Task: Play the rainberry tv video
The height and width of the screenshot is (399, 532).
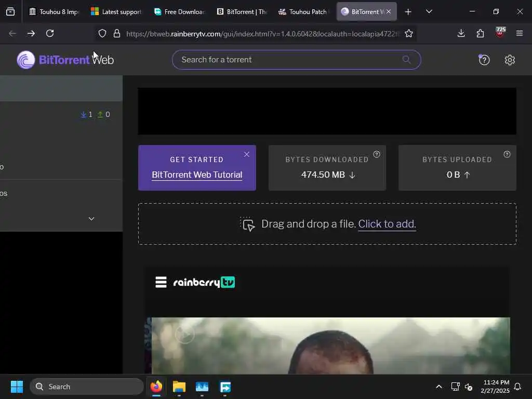Action: (184, 335)
